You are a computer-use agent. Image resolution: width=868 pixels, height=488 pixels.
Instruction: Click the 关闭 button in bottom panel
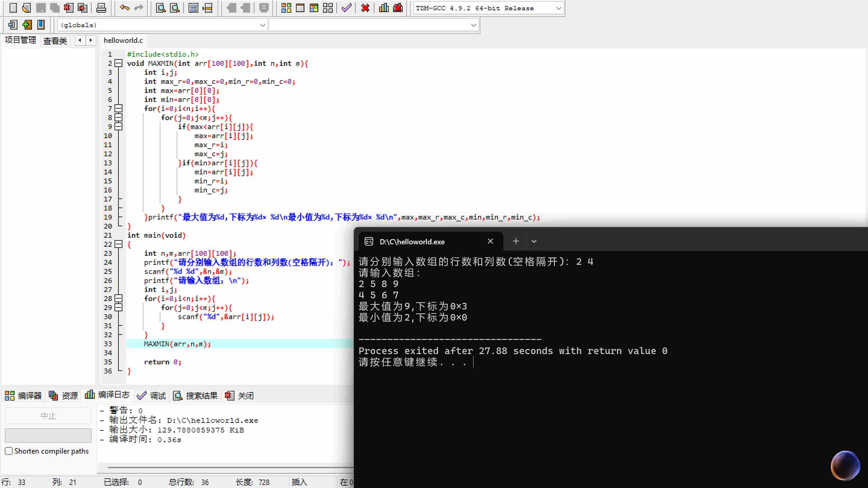tap(240, 396)
